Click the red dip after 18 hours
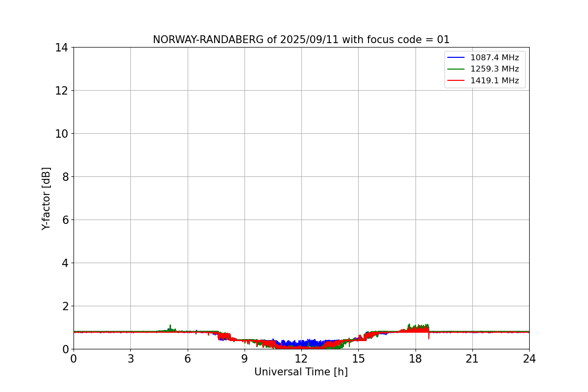 tap(429, 336)
